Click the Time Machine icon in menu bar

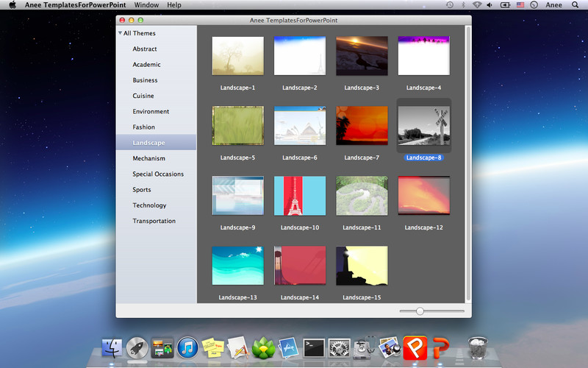450,5
